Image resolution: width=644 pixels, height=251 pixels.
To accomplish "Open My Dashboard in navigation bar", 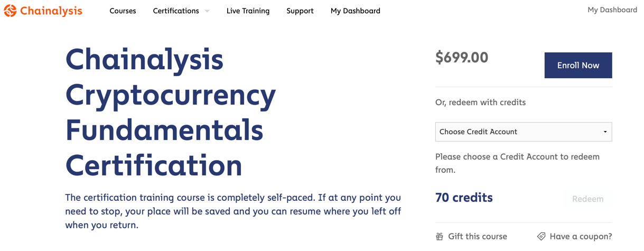I will click(356, 11).
